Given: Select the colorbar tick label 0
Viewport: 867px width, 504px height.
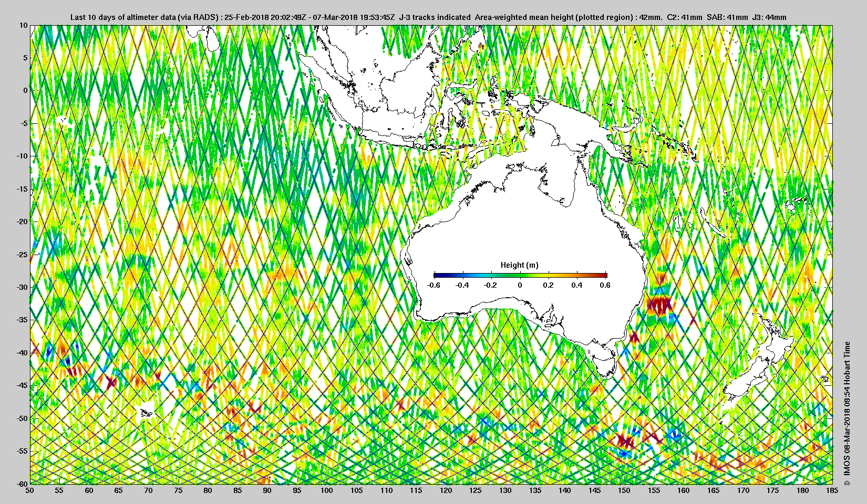Looking at the screenshot, I should tap(520, 285).
